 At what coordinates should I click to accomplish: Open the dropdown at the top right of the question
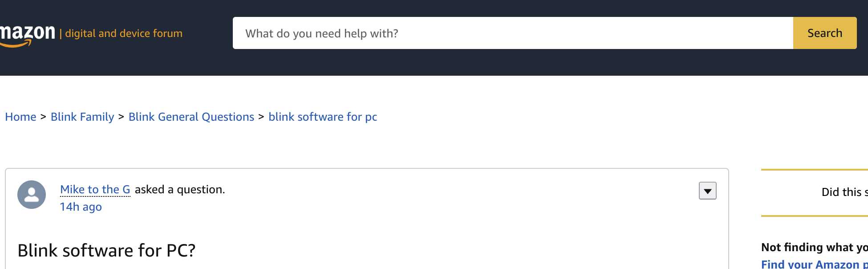click(708, 191)
